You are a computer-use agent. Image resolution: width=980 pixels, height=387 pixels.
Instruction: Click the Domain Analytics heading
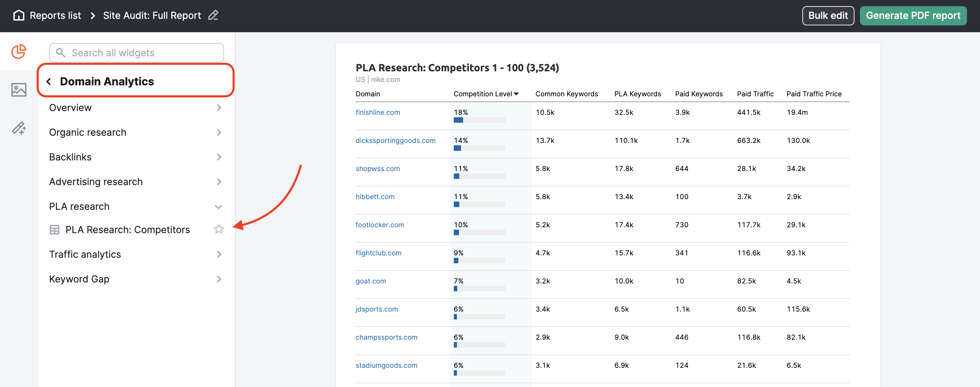click(x=107, y=81)
